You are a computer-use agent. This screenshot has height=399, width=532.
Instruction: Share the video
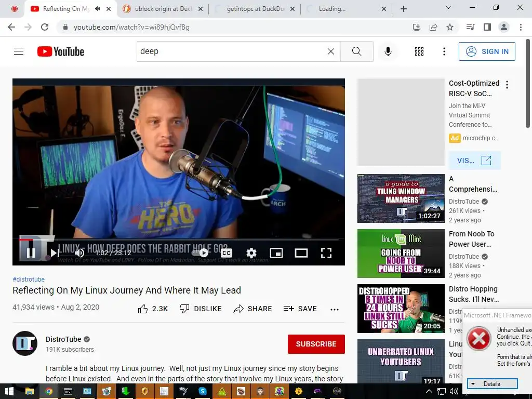coord(253,309)
